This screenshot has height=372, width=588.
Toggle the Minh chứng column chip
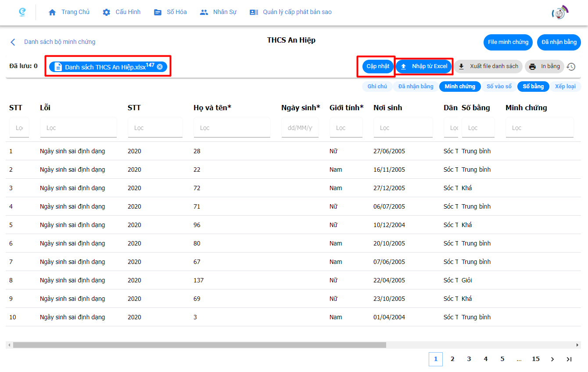point(459,87)
